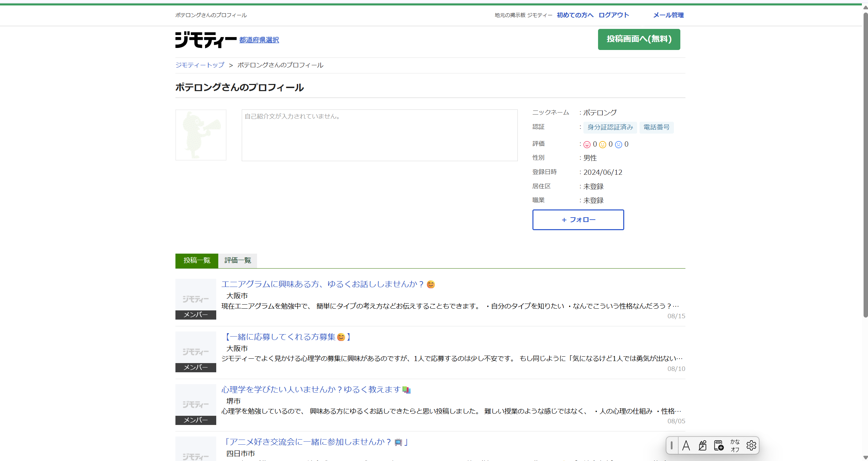Click 電話番号 verification badge

tap(657, 127)
